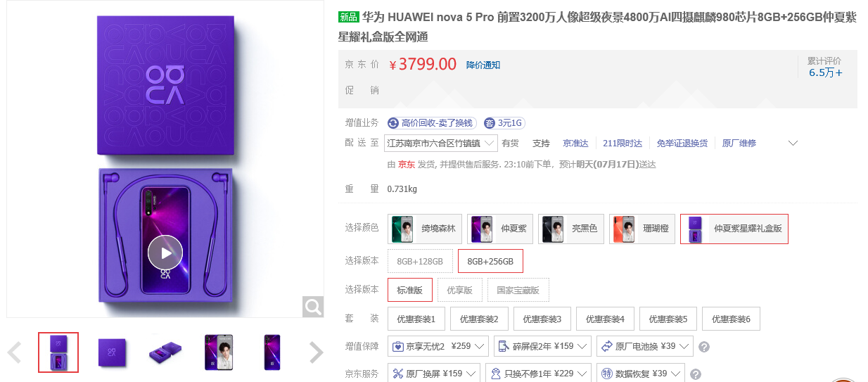Click the help icon beside 原厂电池换

coord(704,347)
